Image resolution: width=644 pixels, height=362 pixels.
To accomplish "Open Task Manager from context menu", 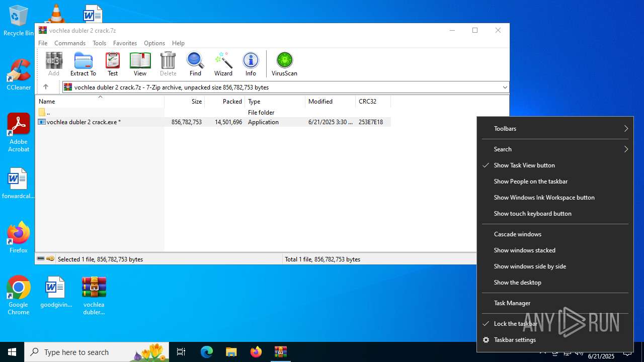I will (555, 303).
